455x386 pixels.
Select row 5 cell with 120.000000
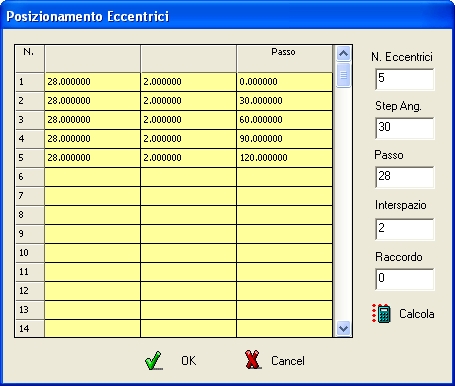pos(284,158)
